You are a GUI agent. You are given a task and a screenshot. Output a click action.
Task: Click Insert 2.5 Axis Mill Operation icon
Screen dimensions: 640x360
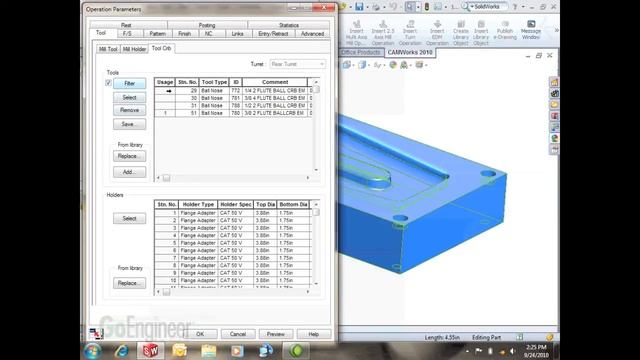coord(383,24)
